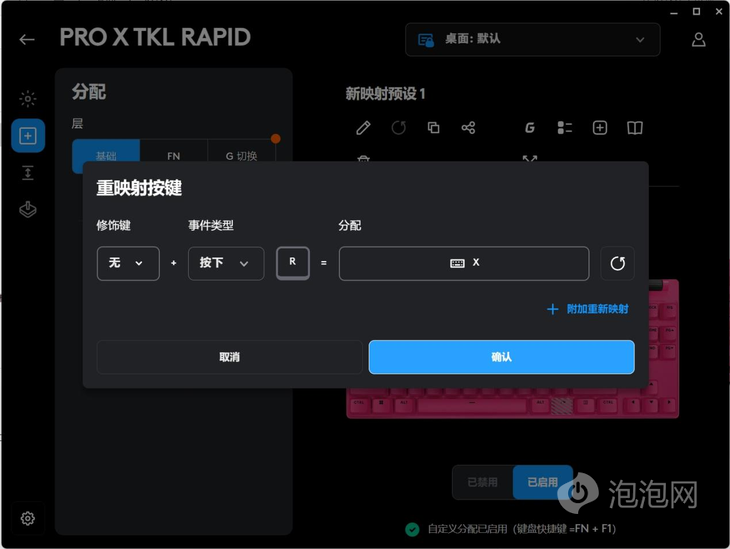Open the 事件类型 按下 dropdown
730x549 pixels.
226,264
